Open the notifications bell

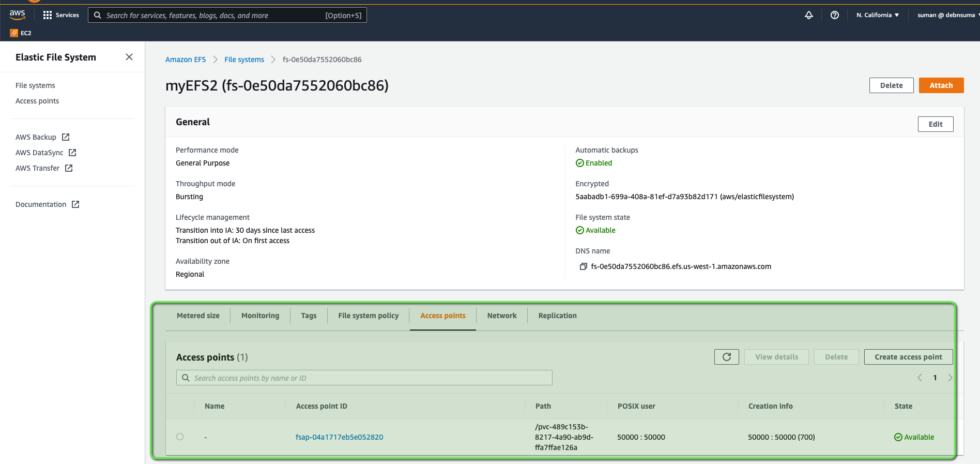pyautogui.click(x=809, y=15)
